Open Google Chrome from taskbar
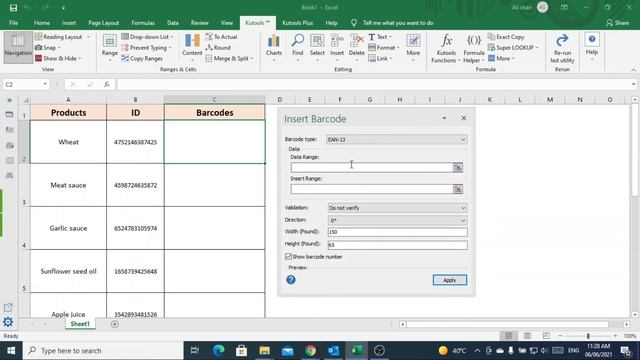This screenshot has height=360, width=640. click(311, 350)
